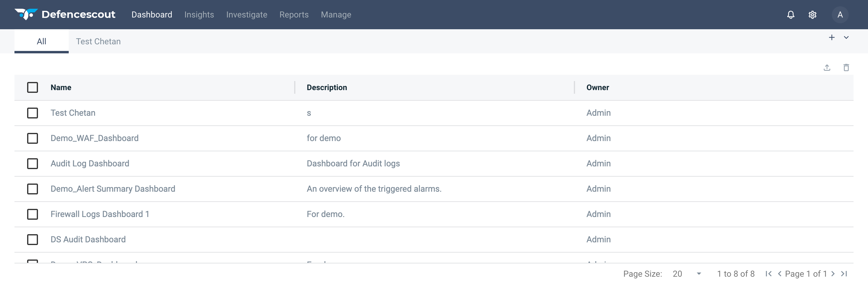This screenshot has height=302, width=868.
Task: Jump to first page with the pagination icon
Action: click(768, 274)
